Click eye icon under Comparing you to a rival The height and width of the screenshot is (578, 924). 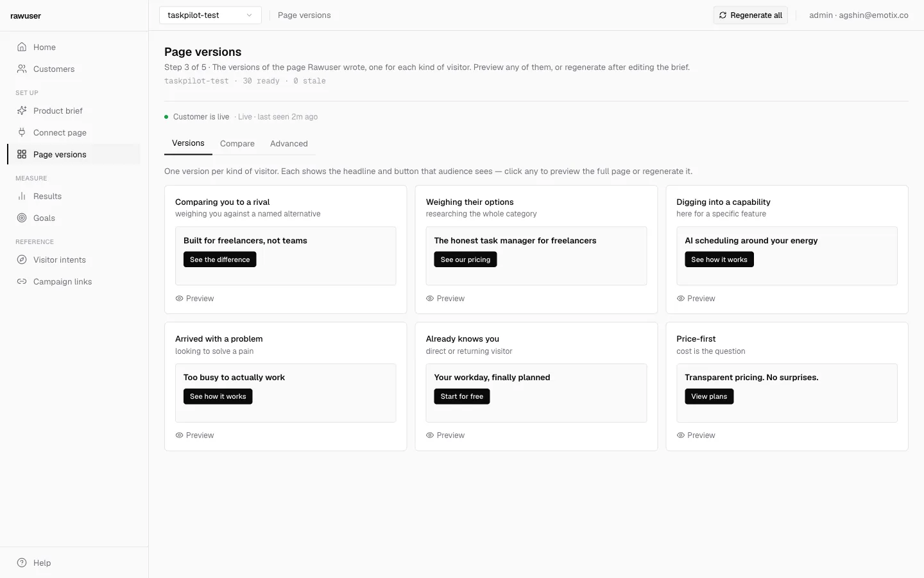point(179,299)
